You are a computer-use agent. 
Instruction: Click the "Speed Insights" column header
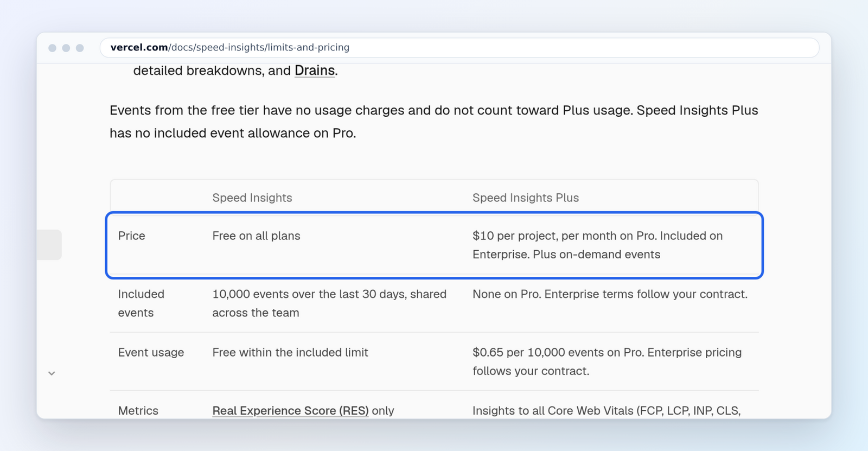point(252,198)
